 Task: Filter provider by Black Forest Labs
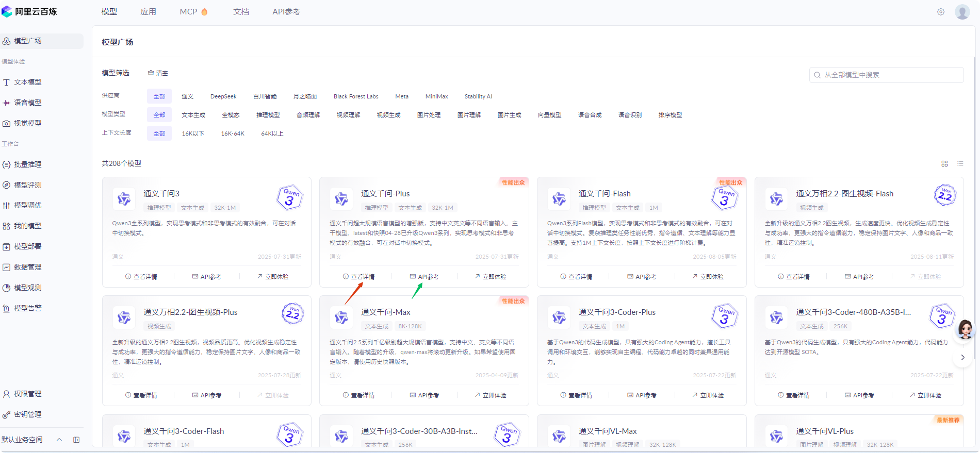pyautogui.click(x=356, y=96)
